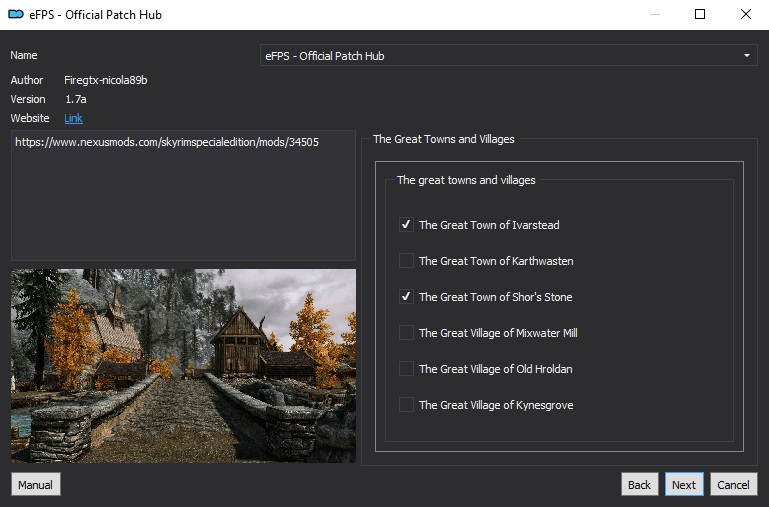Uncheck The Great Town of Ivarstead
The image size is (769, 507).
[x=406, y=225]
